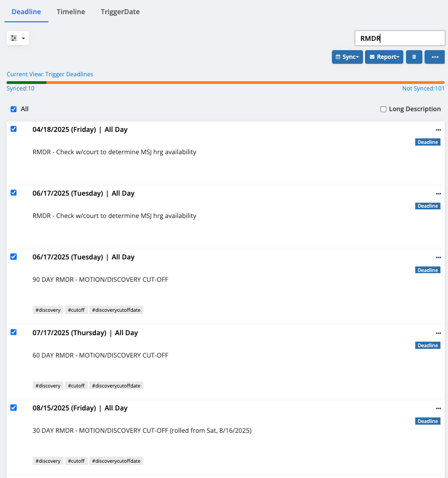This screenshot has height=478, width=448.
Task: Click the search field containing RMDR
Action: point(400,38)
